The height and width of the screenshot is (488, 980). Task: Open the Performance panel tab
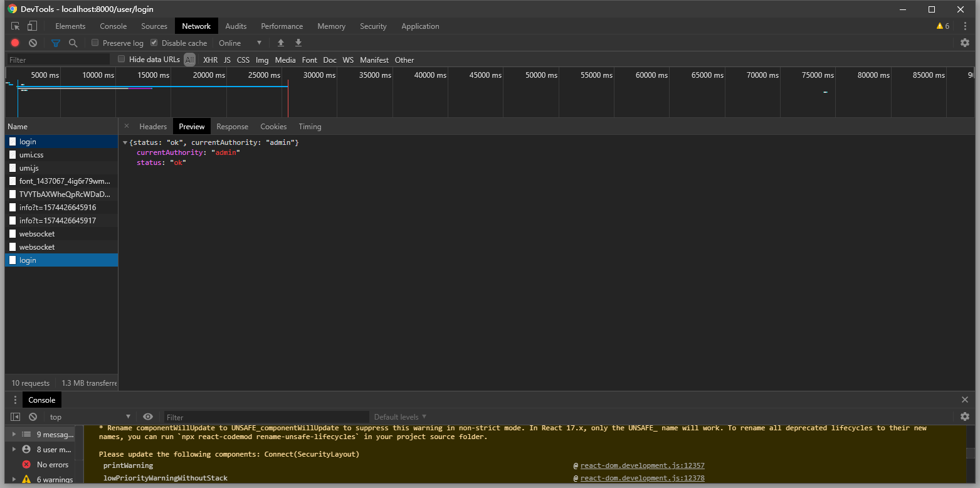[282, 26]
